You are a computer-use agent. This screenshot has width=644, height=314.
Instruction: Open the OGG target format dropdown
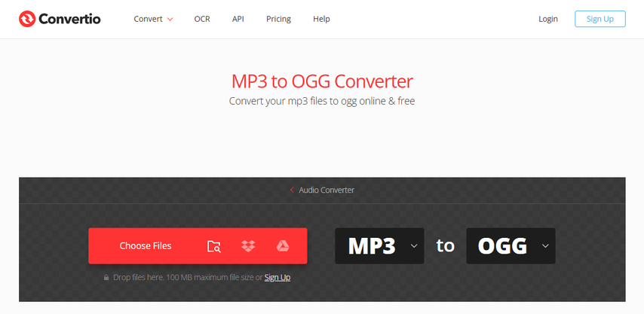point(511,246)
